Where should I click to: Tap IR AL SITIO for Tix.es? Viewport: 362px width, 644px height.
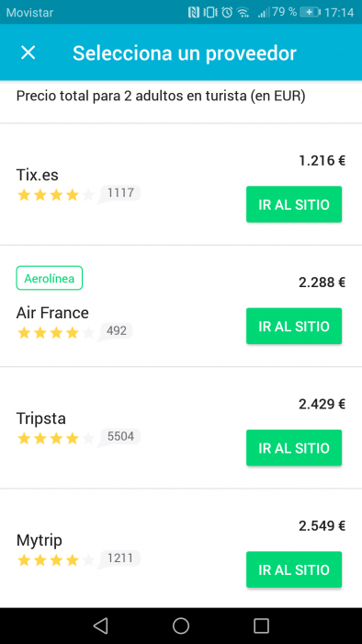coord(294,204)
